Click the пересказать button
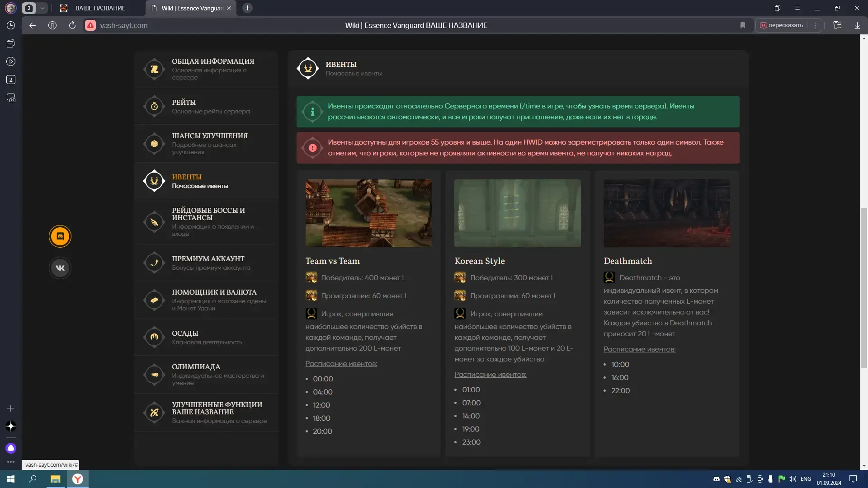The width and height of the screenshot is (868, 488). (782, 25)
